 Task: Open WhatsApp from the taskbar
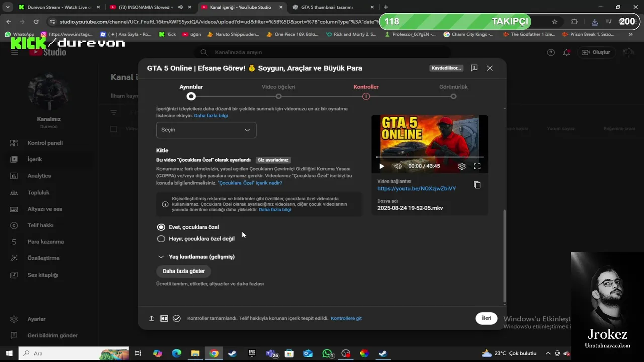click(328, 353)
